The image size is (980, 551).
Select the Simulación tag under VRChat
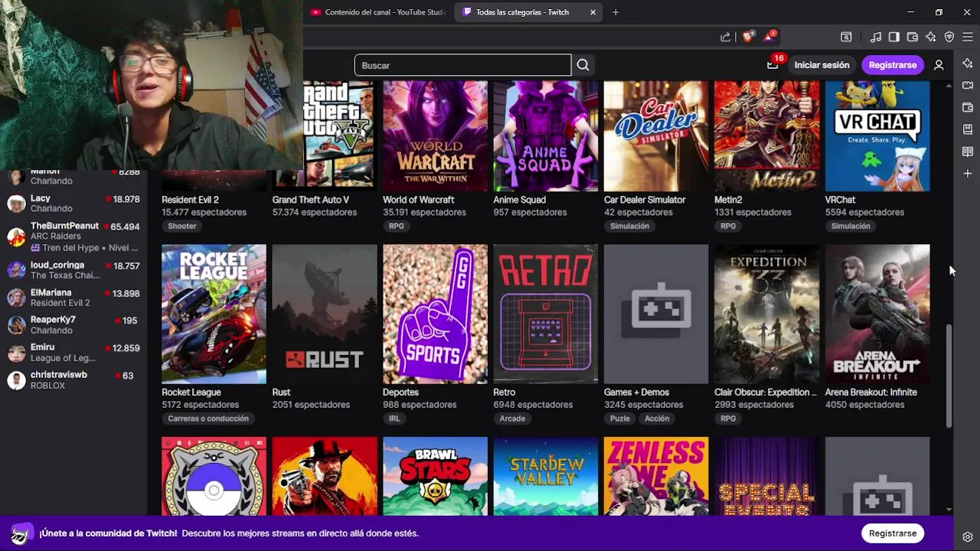point(851,227)
